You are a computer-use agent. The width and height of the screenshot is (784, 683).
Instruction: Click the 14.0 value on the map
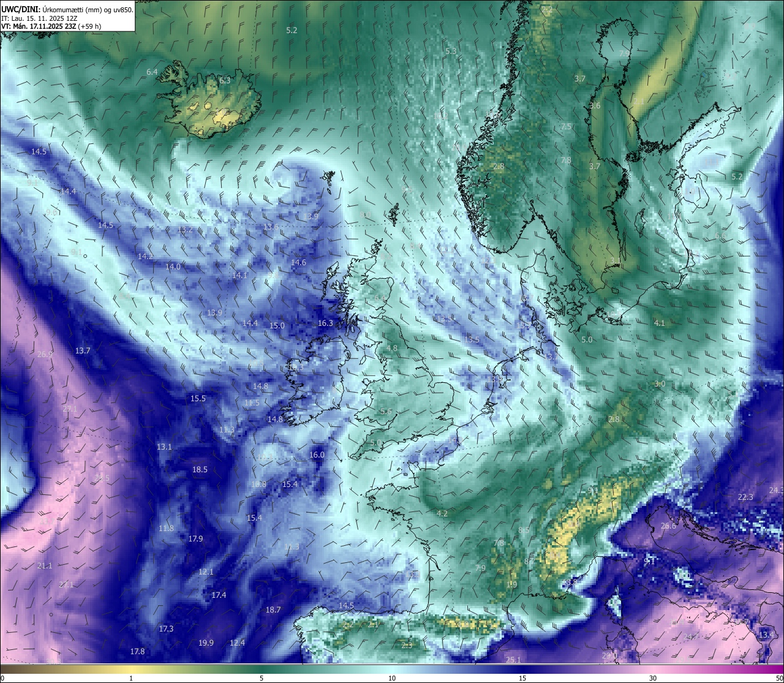click(x=173, y=267)
